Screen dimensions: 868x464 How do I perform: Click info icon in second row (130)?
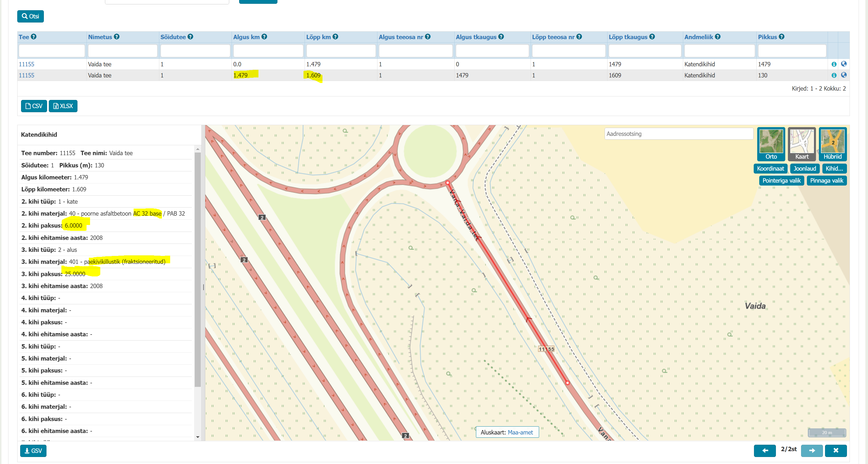834,75
